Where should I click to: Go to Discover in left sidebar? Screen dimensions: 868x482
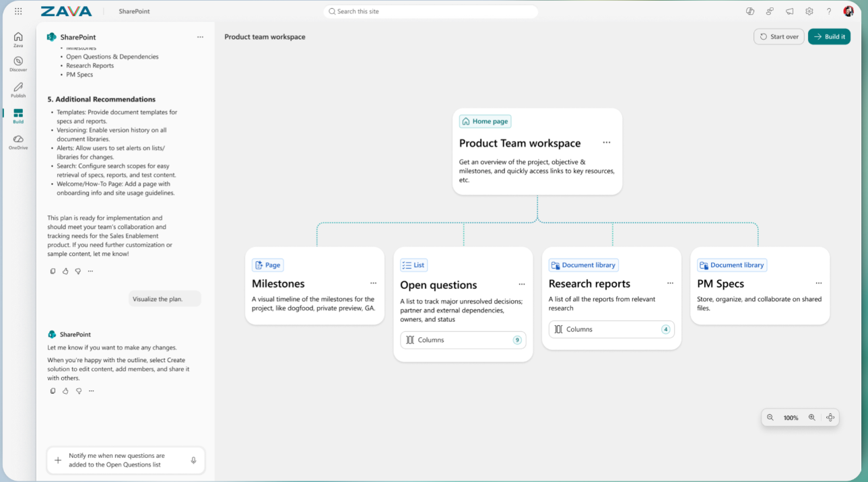point(18,64)
